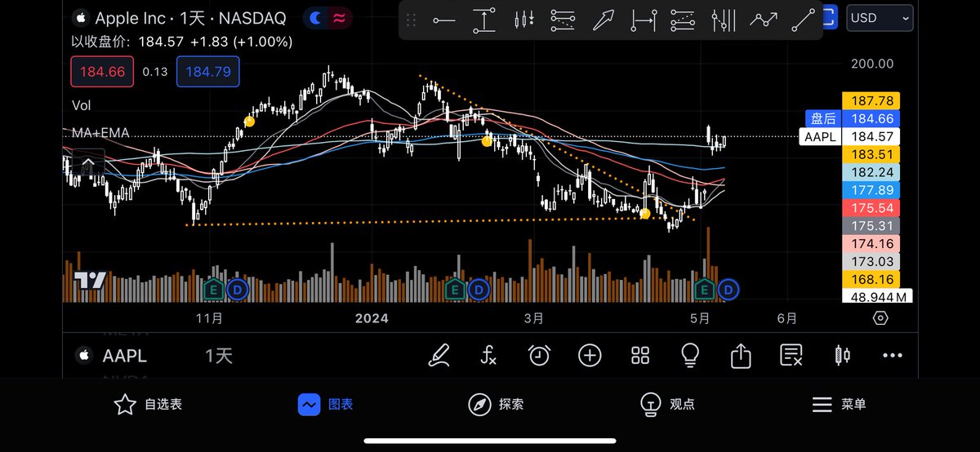This screenshot has height=452, width=980.
Task: Open the 菜单 menu tab
Action: click(839, 404)
